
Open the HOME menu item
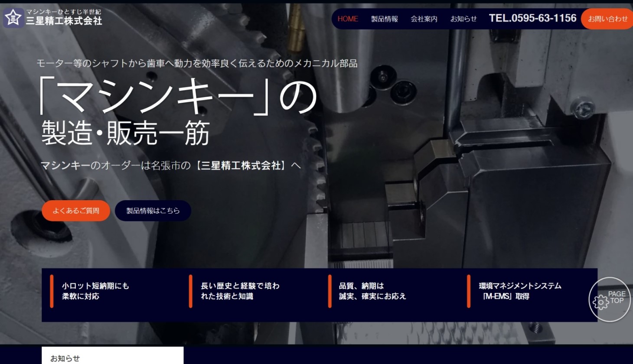(348, 19)
